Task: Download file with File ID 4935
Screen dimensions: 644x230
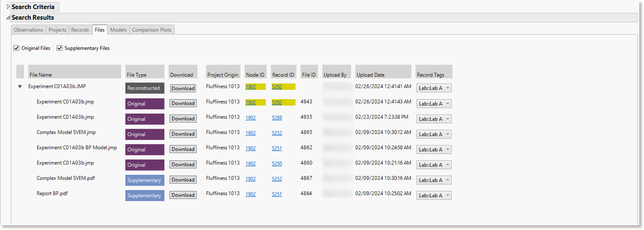Action: click(183, 119)
